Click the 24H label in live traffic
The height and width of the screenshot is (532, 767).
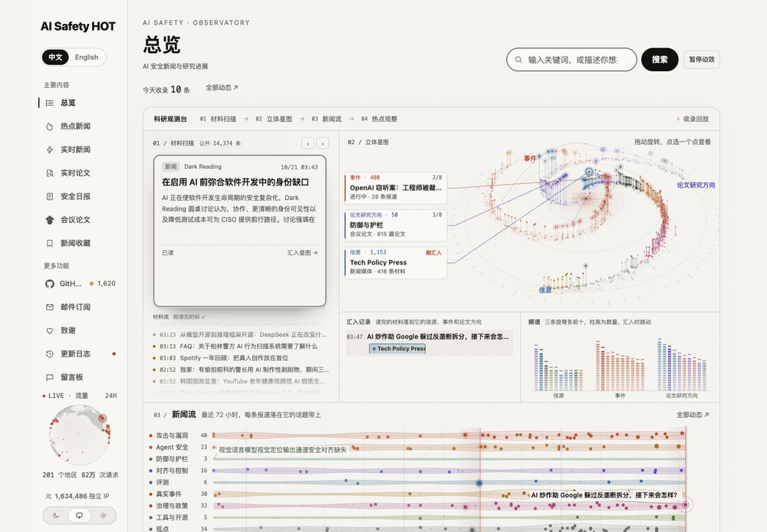point(111,396)
